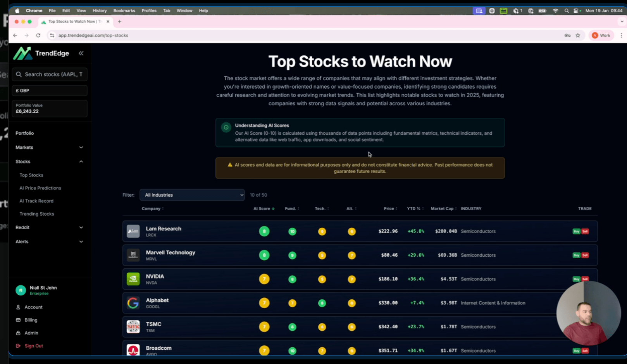Open the Profiles menu in the menu bar

pos(149,11)
